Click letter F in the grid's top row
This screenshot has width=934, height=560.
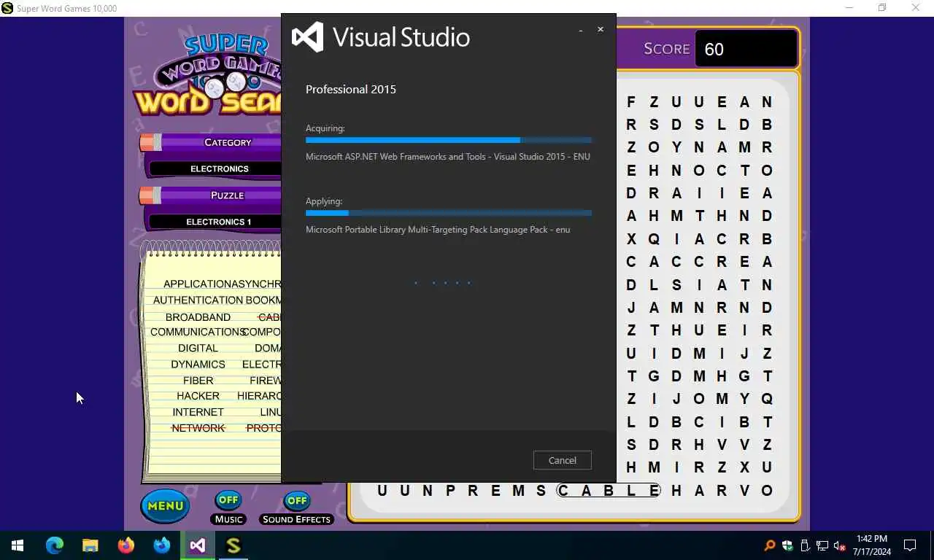click(631, 102)
